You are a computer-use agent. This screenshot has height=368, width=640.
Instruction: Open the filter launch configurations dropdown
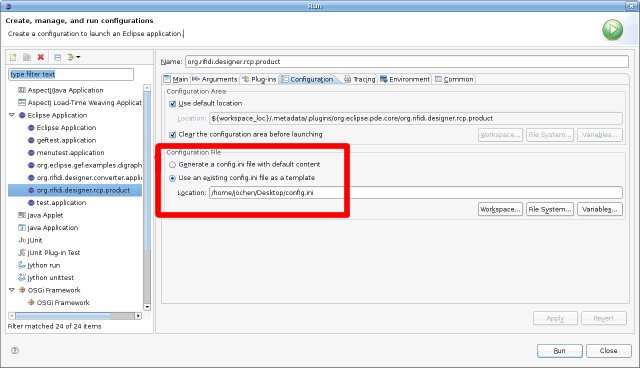point(73,57)
